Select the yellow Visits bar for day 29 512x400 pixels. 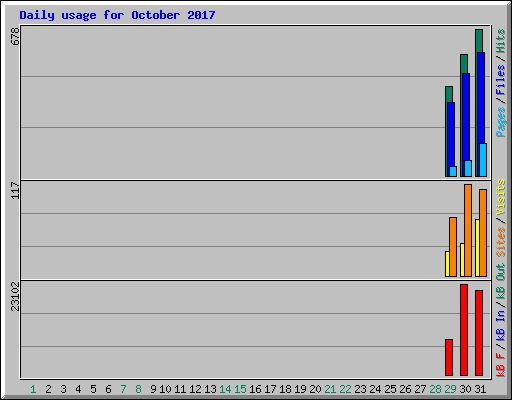pos(447,264)
